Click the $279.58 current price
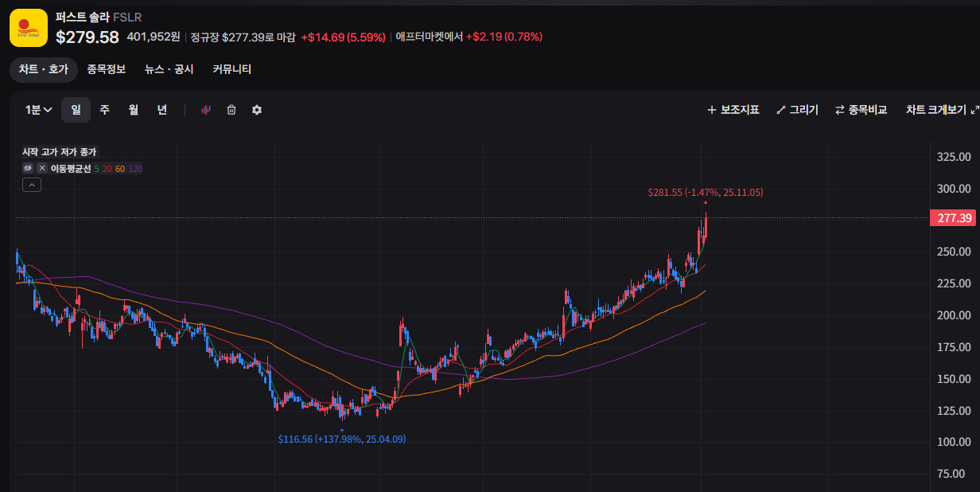Screen dimensions: 980x492 (87, 37)
